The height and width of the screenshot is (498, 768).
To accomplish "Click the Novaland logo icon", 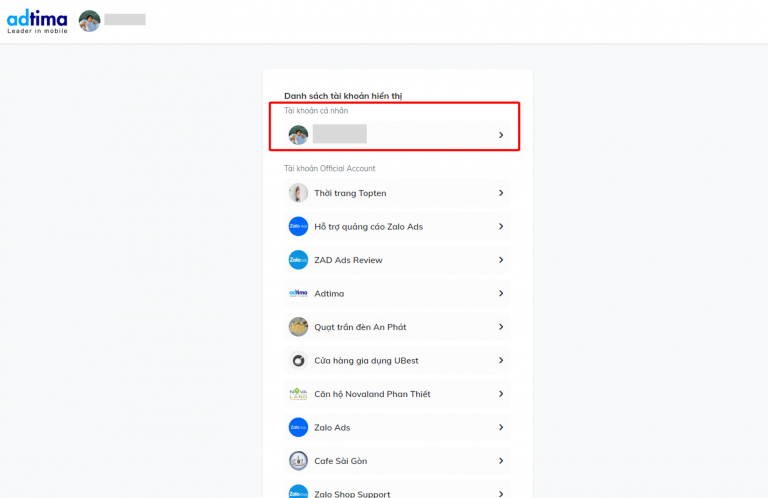I will coord(298,394).
